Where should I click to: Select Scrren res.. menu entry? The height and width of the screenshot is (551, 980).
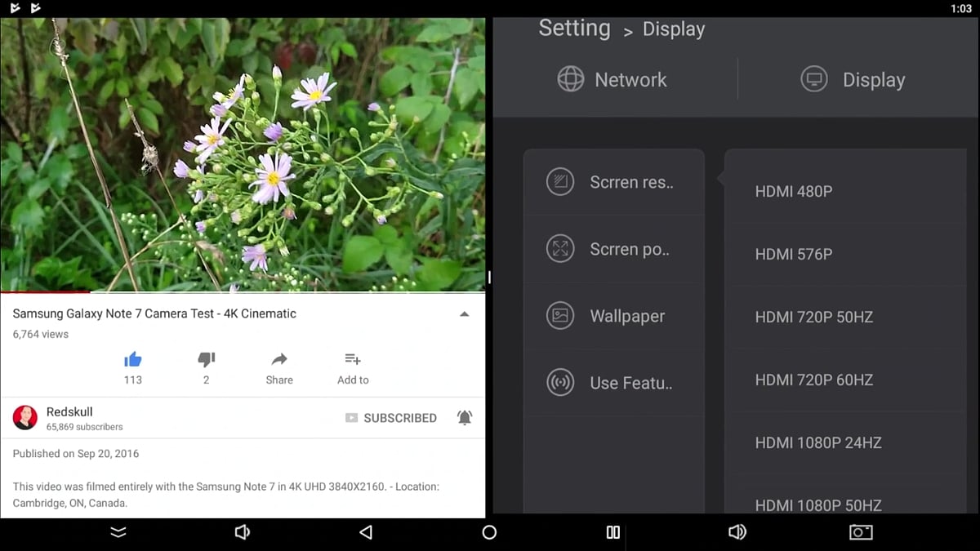coord(613,182)
